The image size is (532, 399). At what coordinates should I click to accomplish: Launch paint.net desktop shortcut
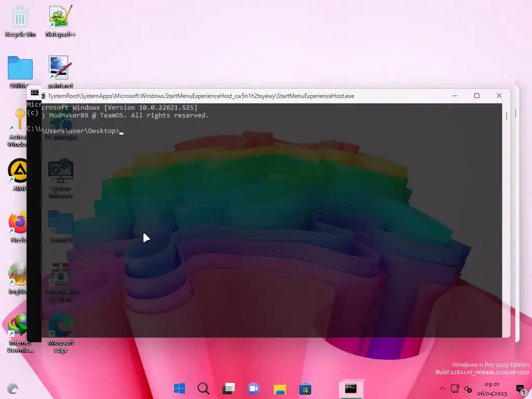coord(60,72)
